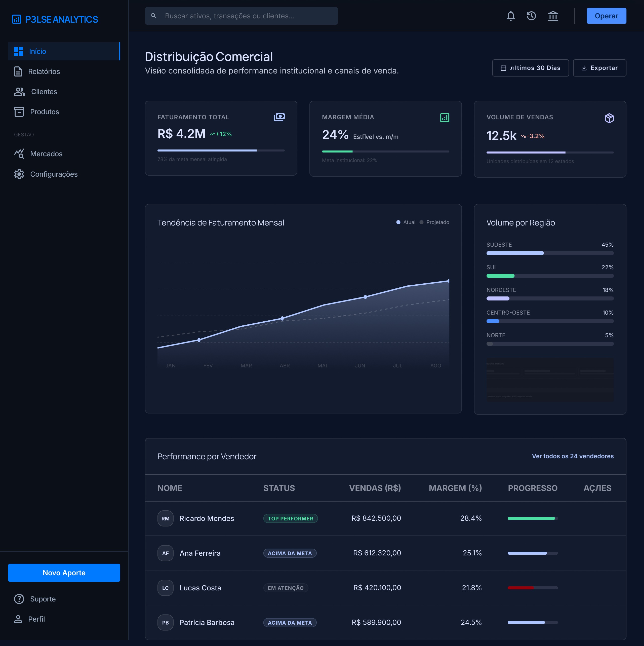Click the Novo Aporte button
Viewport: 644px width, 646px height.
coord(64,573)
